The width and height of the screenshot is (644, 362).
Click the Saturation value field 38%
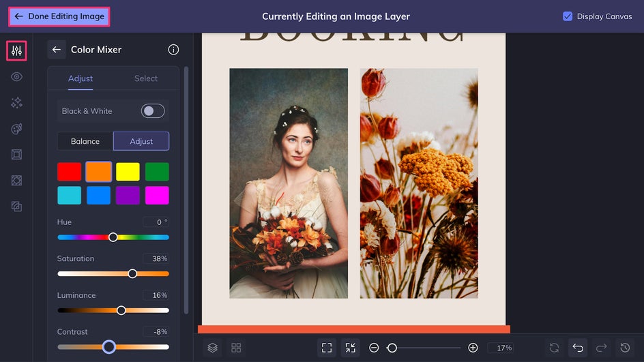[156, 258]
